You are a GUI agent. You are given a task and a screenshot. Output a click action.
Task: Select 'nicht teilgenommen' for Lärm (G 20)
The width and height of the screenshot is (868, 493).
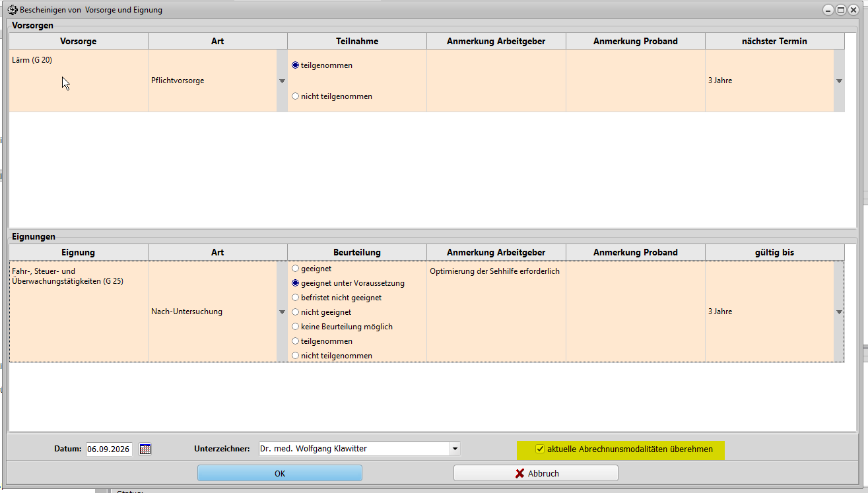tap(296, 96)
